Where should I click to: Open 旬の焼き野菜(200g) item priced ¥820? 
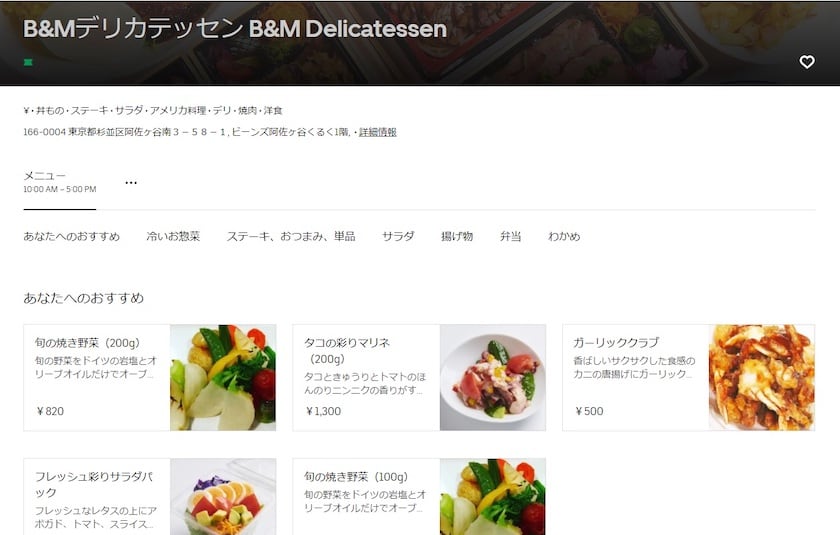pos(150,378)
